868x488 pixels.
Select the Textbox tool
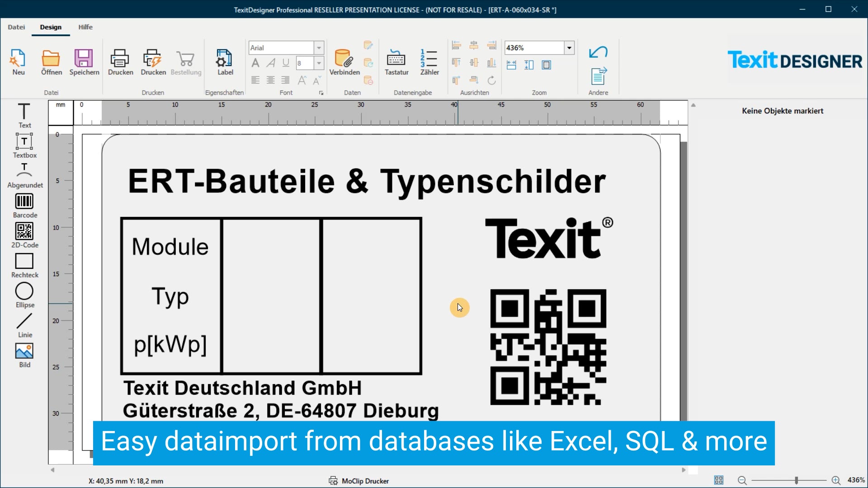click(x=24, y=145)
